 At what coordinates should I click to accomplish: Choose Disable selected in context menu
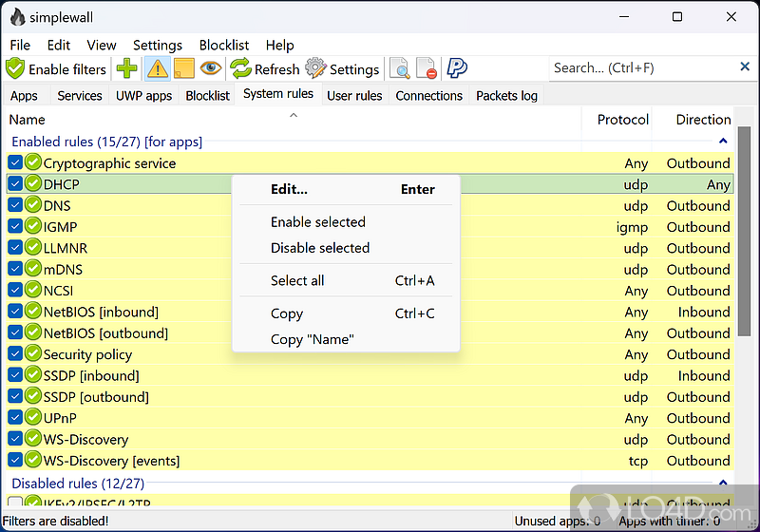346,248
